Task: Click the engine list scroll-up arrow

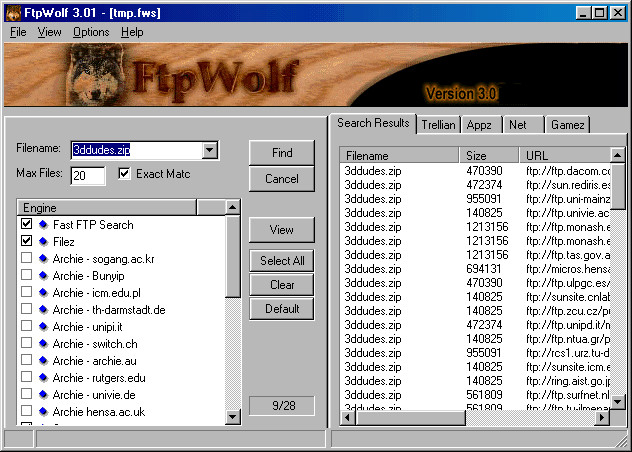Action: (x=233, y=208)
